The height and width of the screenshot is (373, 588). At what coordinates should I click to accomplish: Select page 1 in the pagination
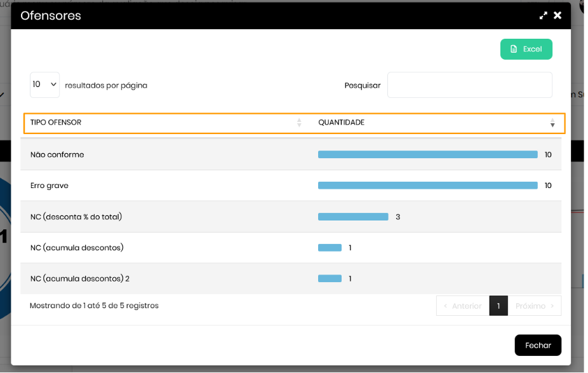click(498, 306)
